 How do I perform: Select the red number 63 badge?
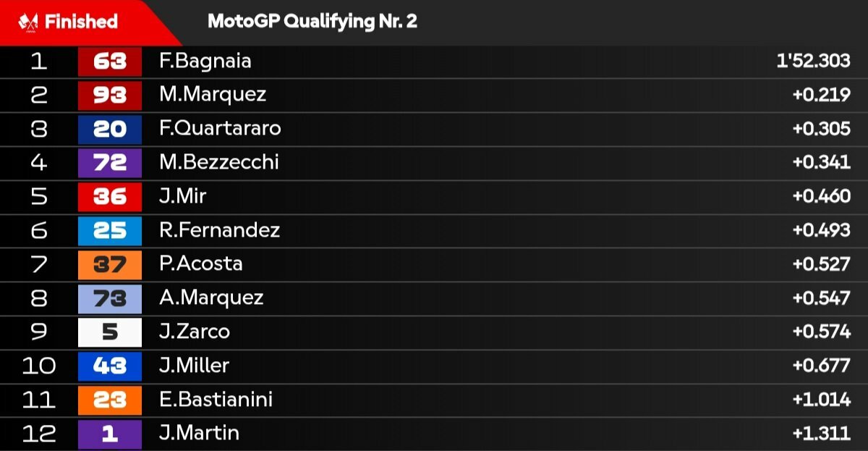(x=110, y=62)
